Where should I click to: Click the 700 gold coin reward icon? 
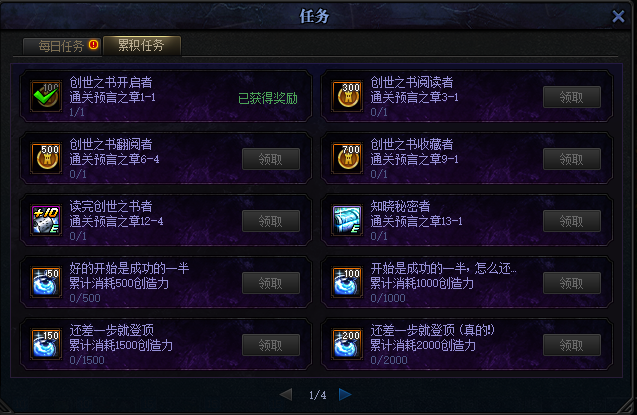(x=347, y=158)
